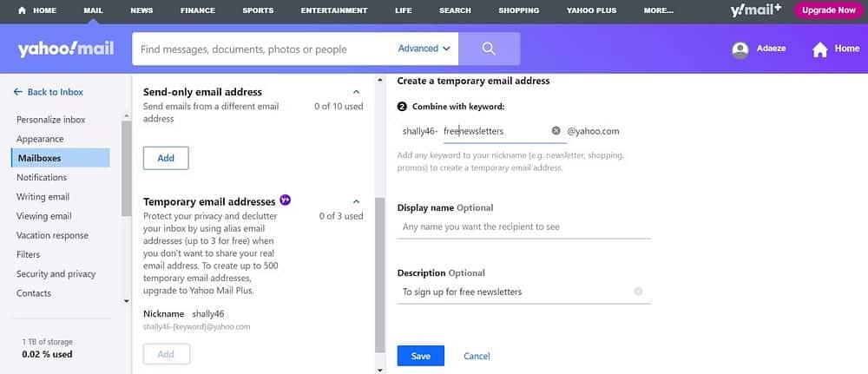Open the MAIL top navigation item

pyautogui.click(x=94, y=10)
